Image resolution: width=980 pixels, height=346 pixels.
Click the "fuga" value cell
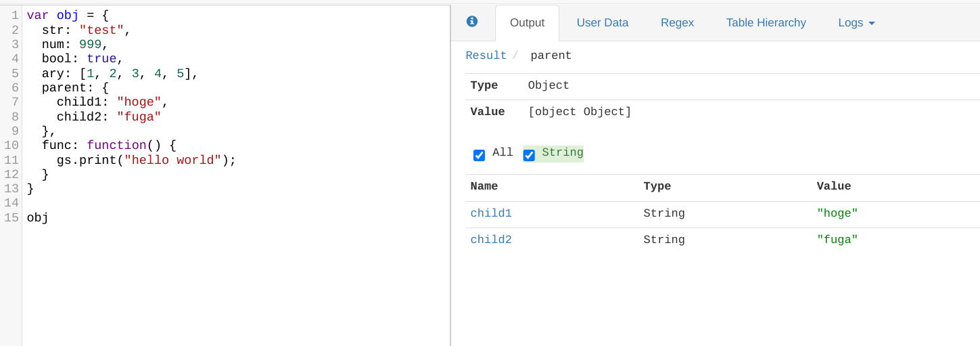pos(837,240)
